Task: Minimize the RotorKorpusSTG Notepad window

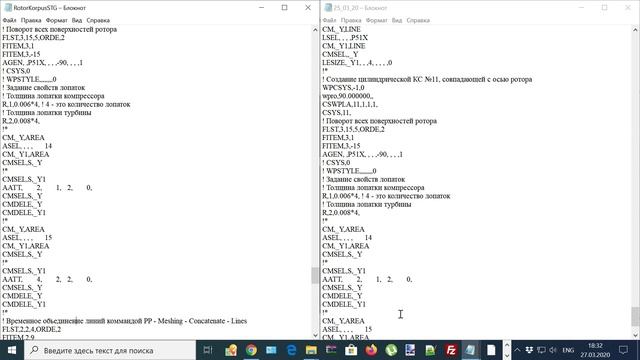Action: [261, 7]
